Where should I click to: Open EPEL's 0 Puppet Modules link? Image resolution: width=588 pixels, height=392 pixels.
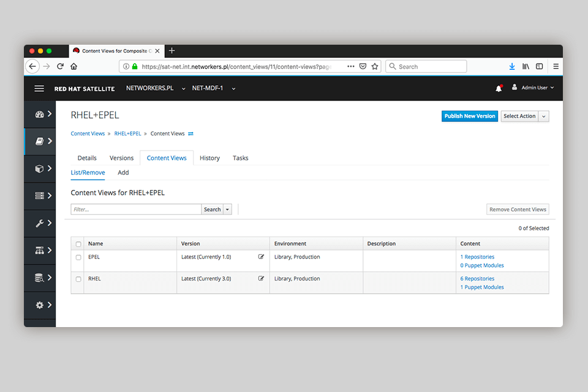(482, 266)
